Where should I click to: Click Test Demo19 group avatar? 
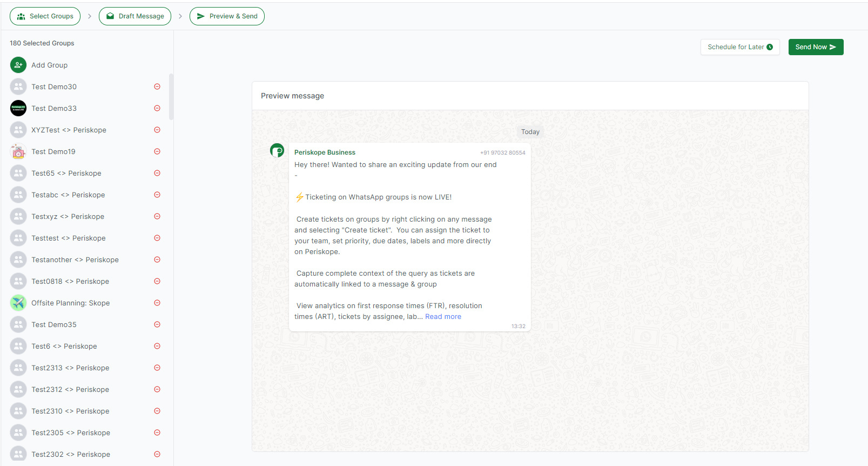coord(18,151)
